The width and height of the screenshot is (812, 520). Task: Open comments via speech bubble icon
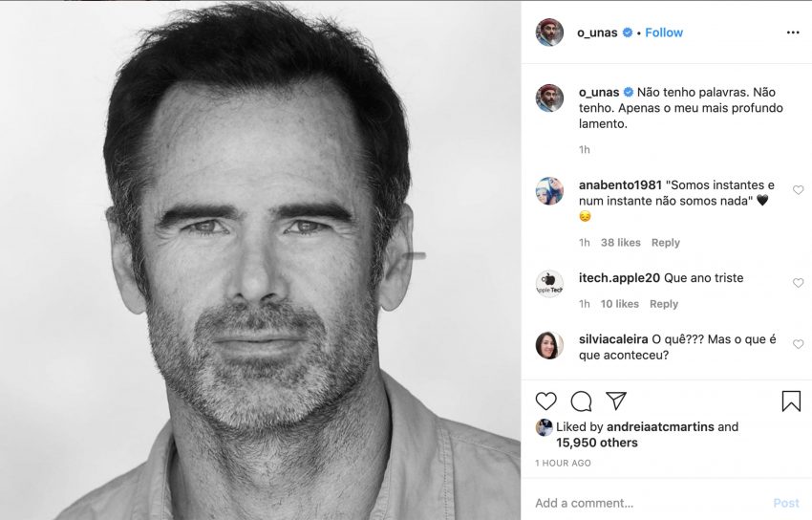pos(581,401)
